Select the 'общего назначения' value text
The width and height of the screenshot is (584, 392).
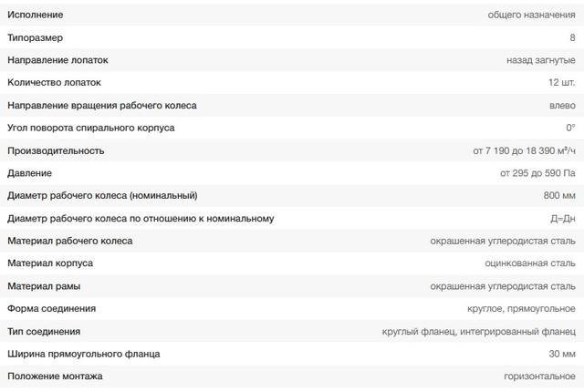click(532, 15)
